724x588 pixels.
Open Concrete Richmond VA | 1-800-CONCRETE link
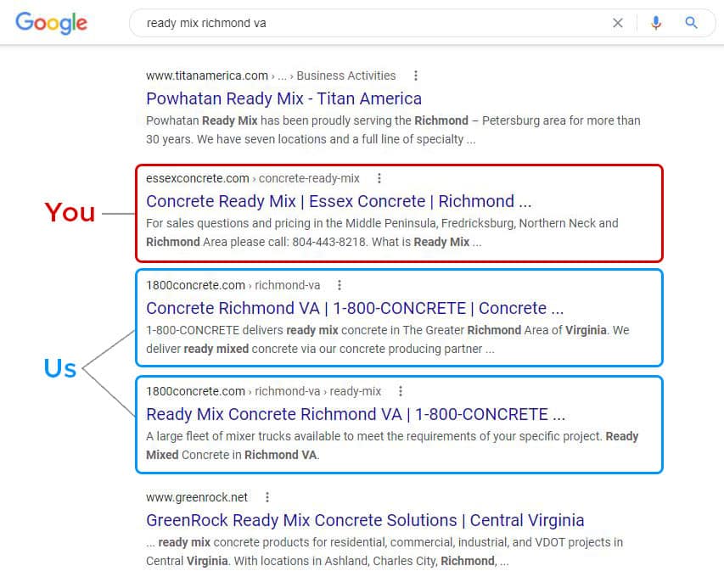coord(355,308)
